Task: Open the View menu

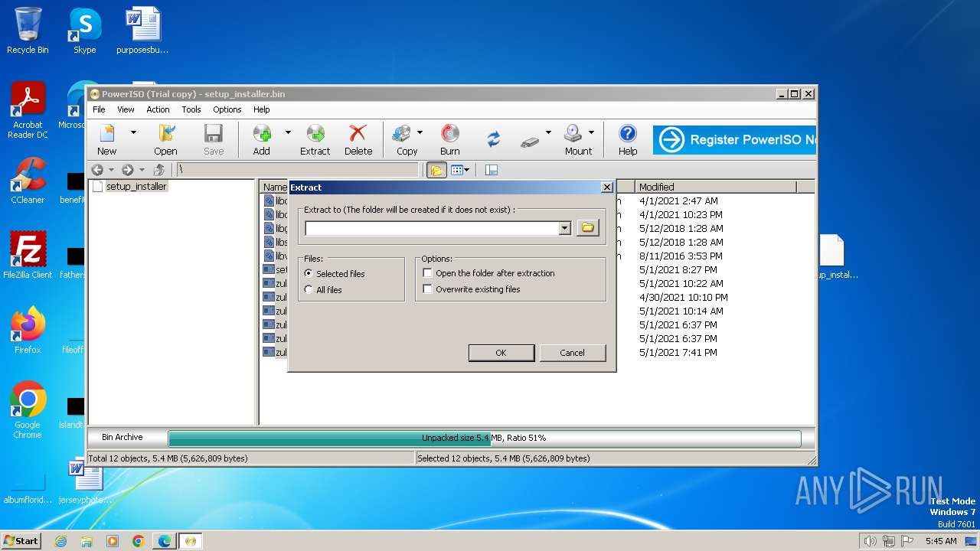Action: click(126, 109)
